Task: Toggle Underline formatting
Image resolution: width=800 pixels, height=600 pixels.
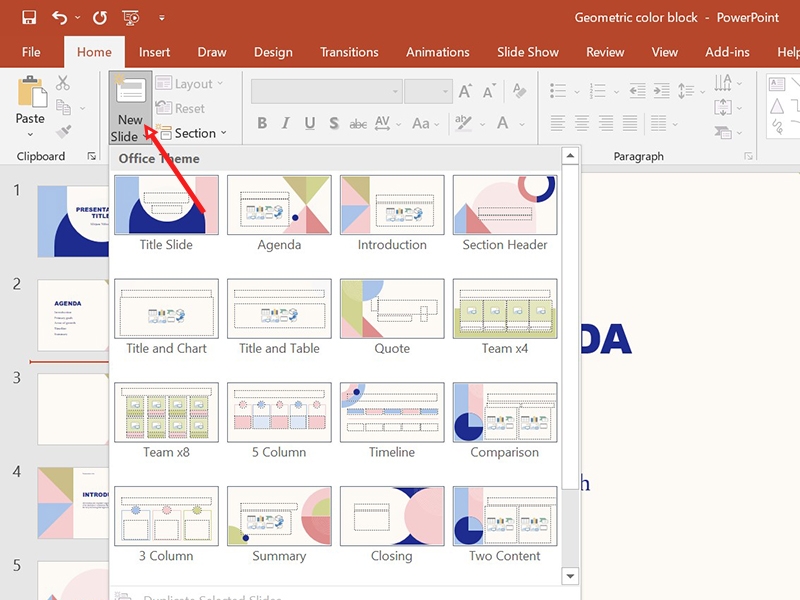Action: click(310, 123)
